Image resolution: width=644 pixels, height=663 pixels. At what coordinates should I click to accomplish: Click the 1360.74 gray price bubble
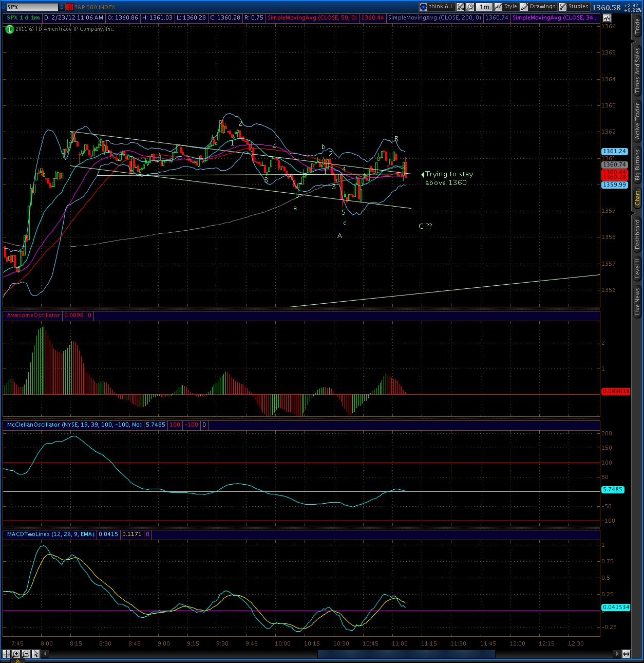614,165
